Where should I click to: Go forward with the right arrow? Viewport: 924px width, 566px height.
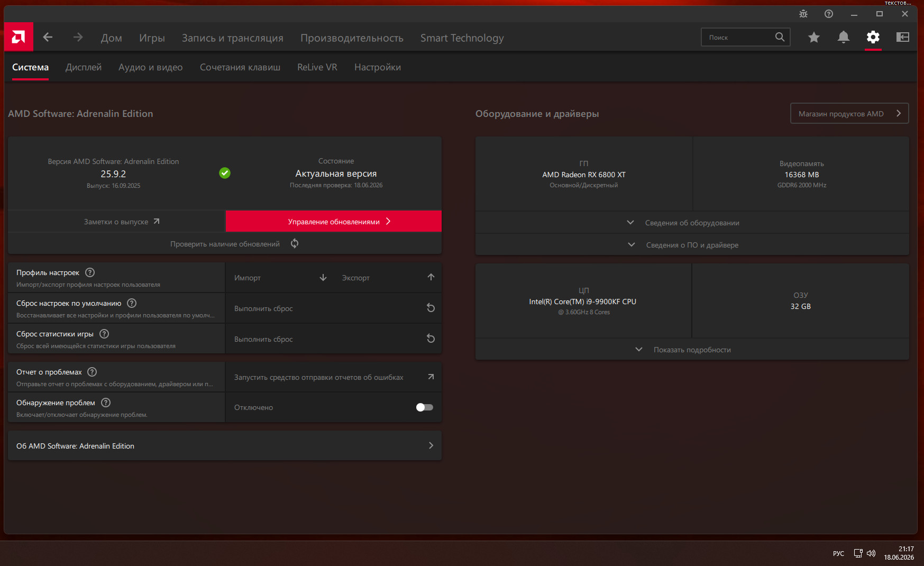click(x=78, y=37)
